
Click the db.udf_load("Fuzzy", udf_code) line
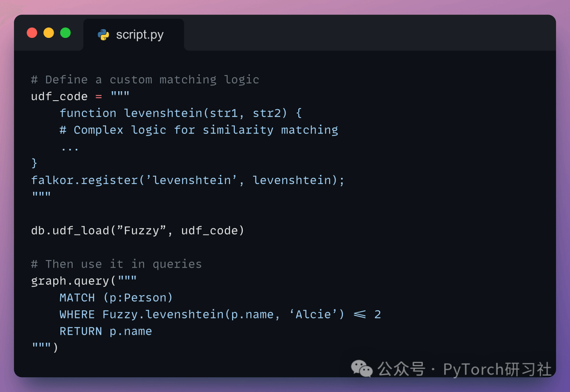click(x=137, y=231)
